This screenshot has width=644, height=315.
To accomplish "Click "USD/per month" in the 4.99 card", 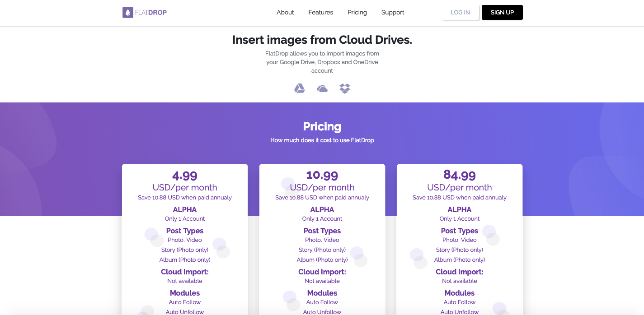I will click(x=185, y=187).
